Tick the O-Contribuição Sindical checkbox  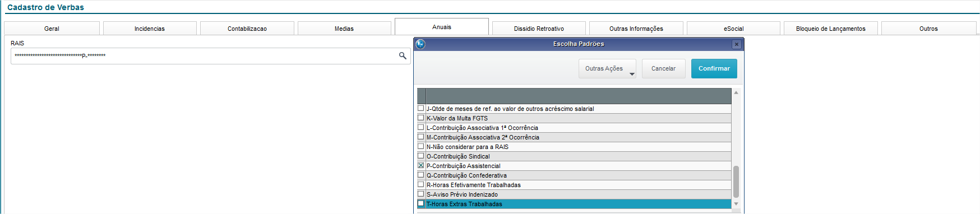(x=421, y=156)
